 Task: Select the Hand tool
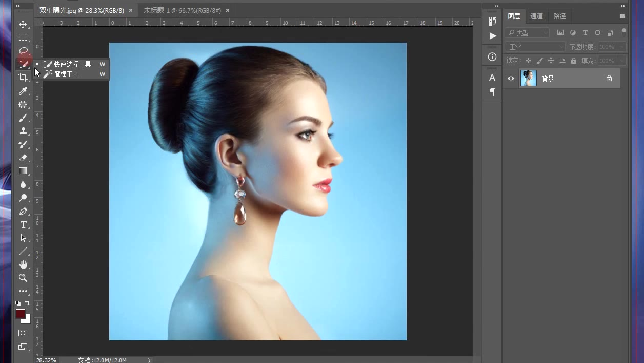tap(23, 264)
